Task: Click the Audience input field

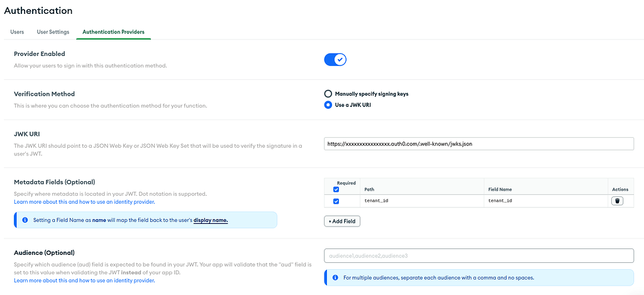Action: [479, 256]
